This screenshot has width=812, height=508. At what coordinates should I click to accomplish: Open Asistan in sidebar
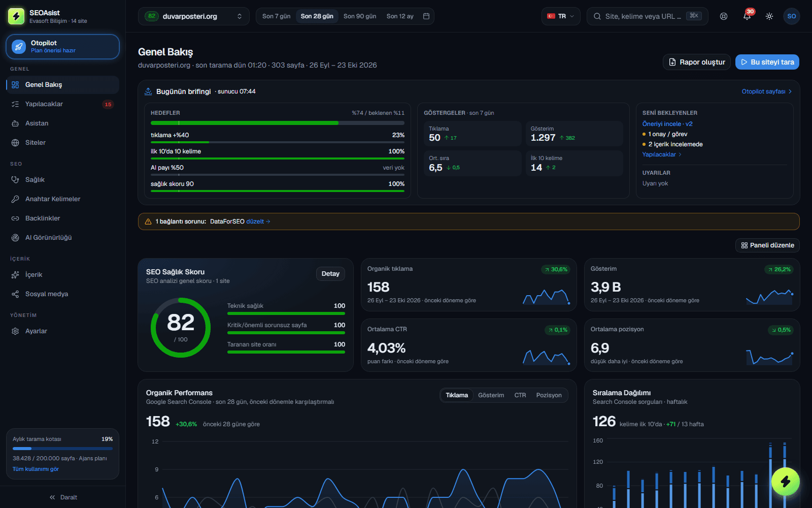point(63,123)
